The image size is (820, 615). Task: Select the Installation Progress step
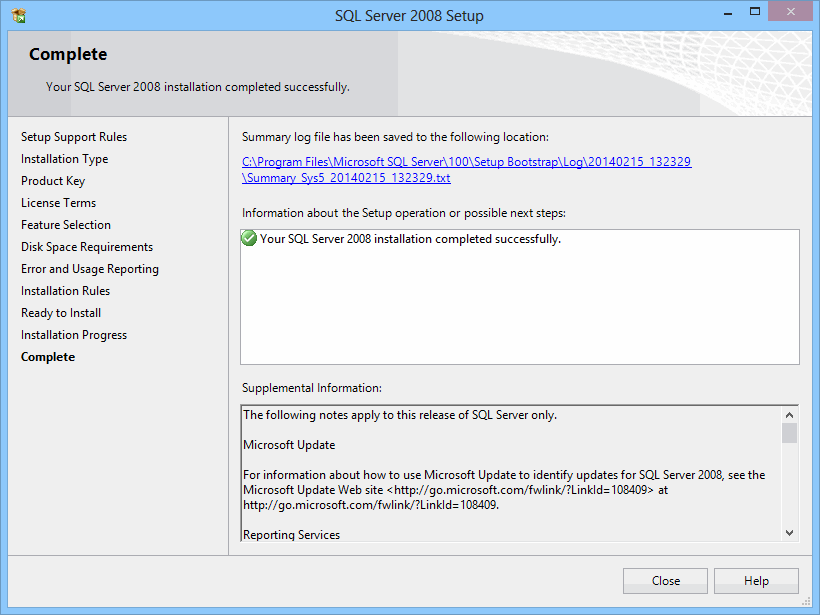tap(74, 334)
